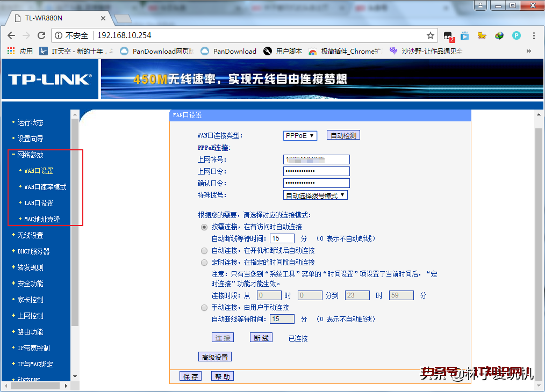Click the 自动检测 button
The height and width of the screenshot is (392, 545).
click(343, 135)
